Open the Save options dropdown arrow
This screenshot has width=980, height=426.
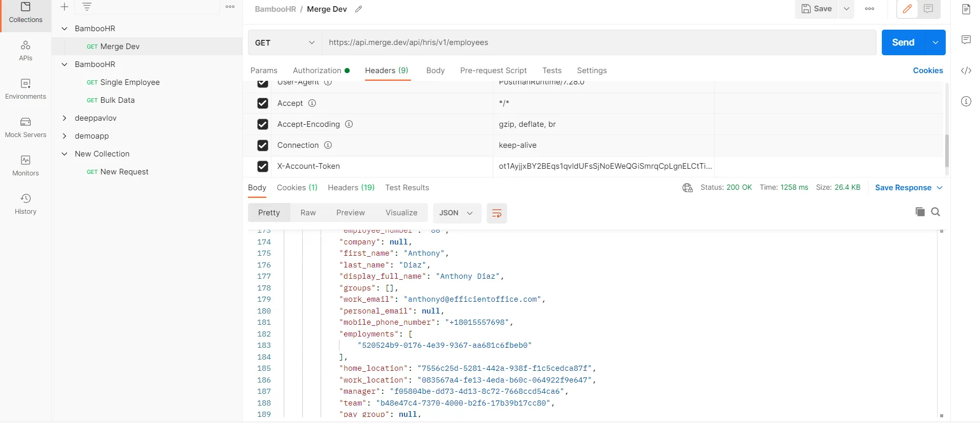coord(847,9)
